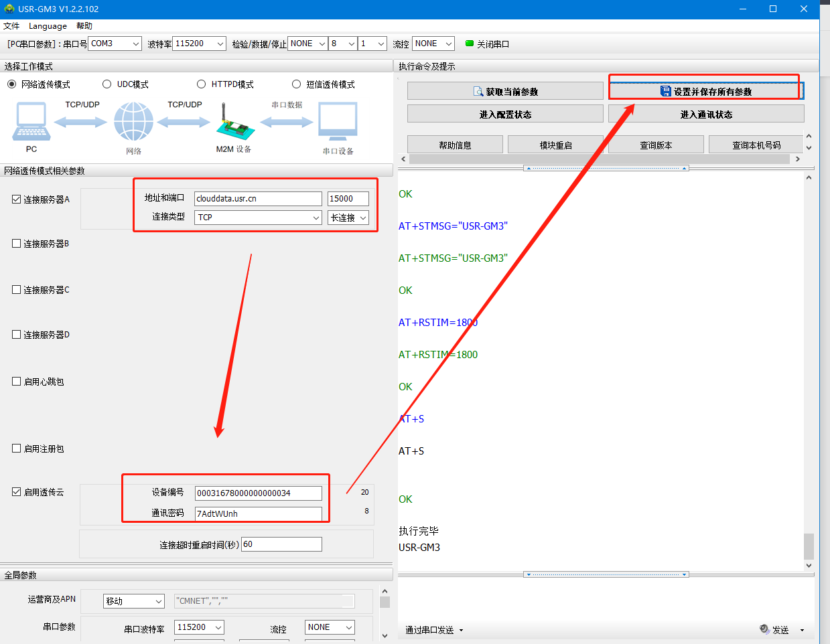Open the 文件 menu
The height and width of the screenshot is (644, 830).
[x=11, y=26]
